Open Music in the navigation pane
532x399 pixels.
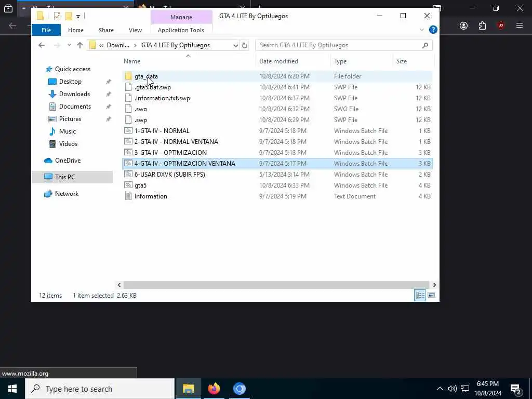click(x=67, y=131)
